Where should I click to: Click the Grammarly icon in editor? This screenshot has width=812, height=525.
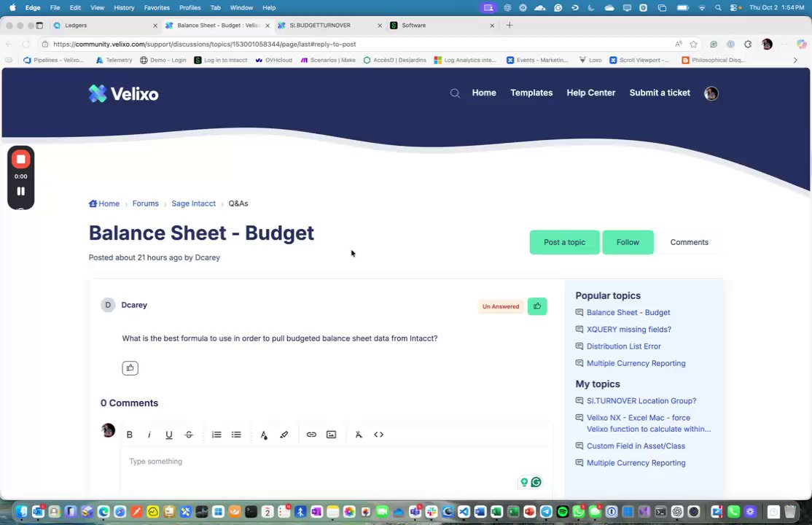coord(536,482)
